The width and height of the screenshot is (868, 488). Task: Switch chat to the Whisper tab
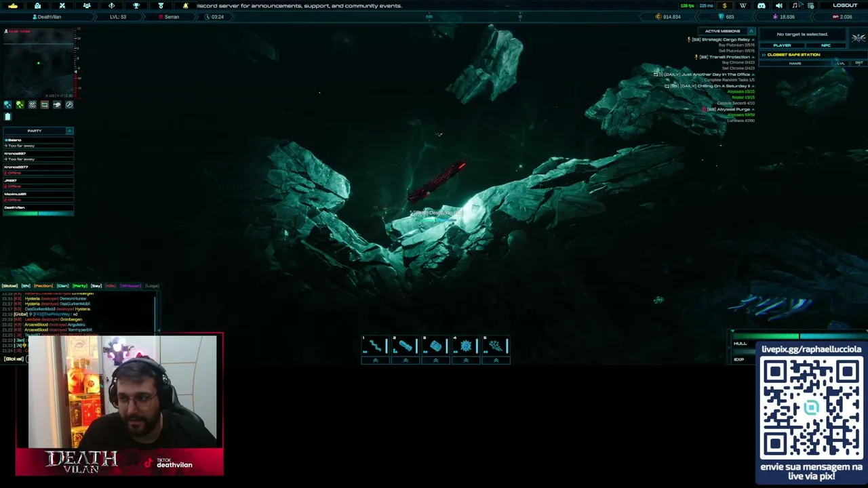click(x=130, y=286)
